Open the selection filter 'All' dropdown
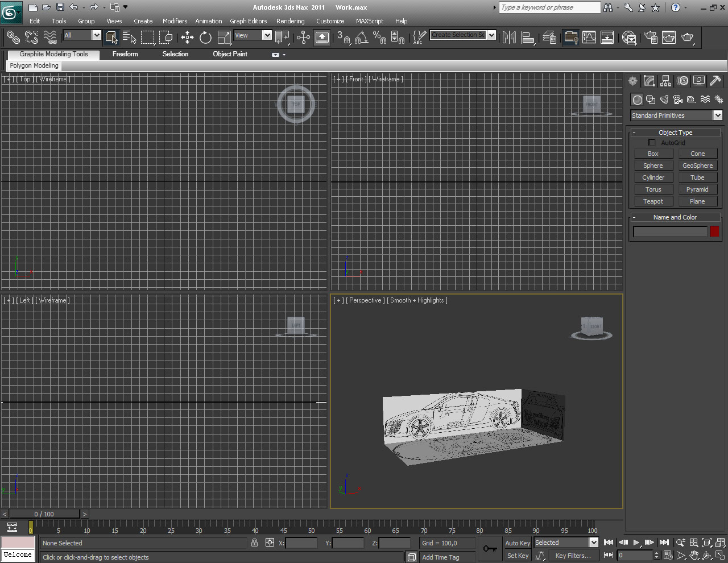The width and height of the screenshot is (728, 563). [96, 35]
